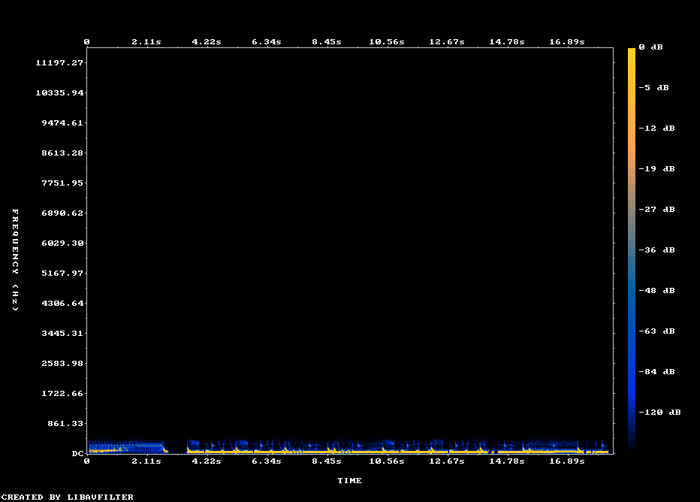Screen dimensions: 700x502
Task: Select the TIME axis title
Action: (350, 481)
